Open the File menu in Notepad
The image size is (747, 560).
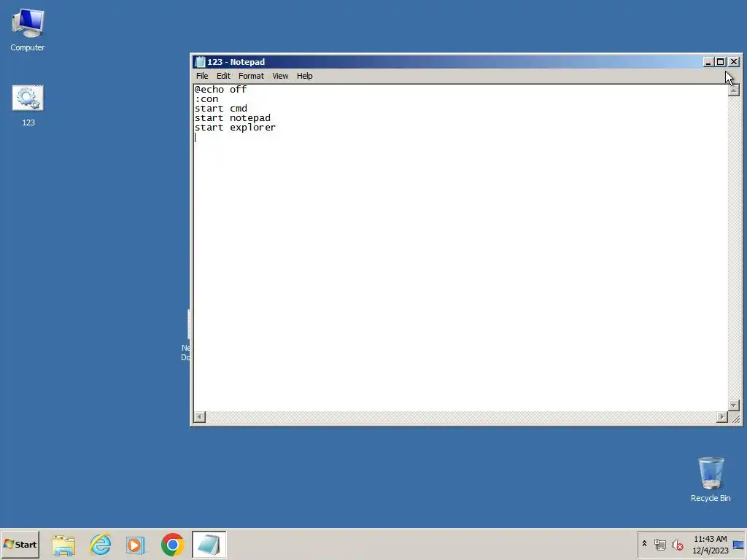click(x=202, y=76)
